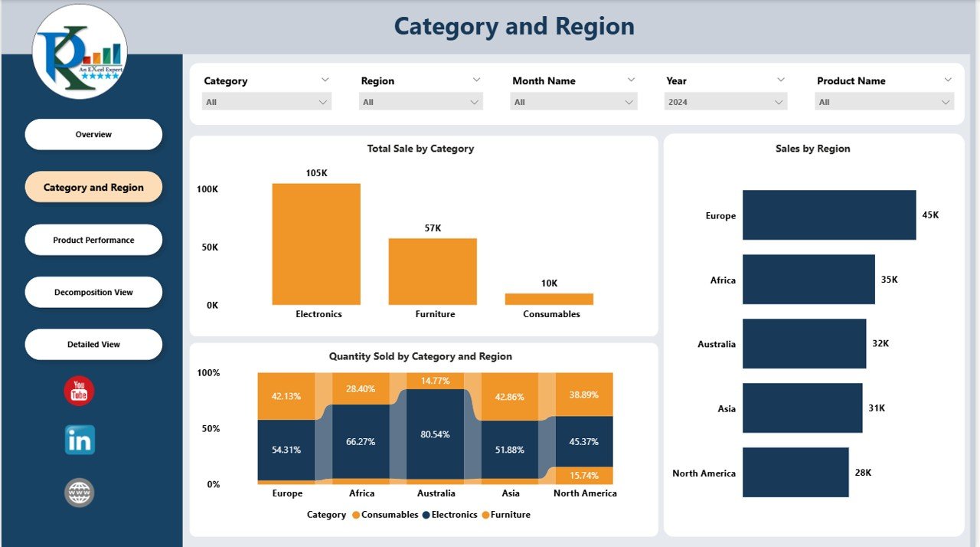Click the 15.74% North America segment
This screenshot has height=547, width=980.
tap(584, 476)
